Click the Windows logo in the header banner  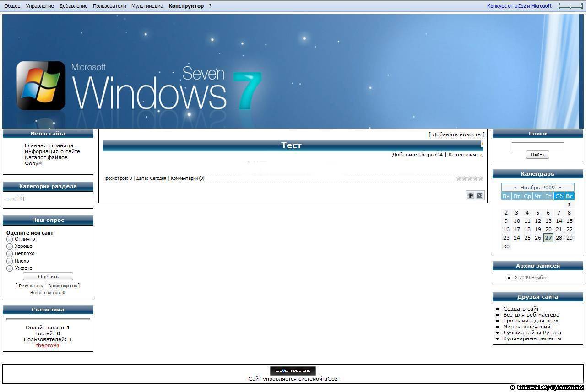[x=41, y=86]
